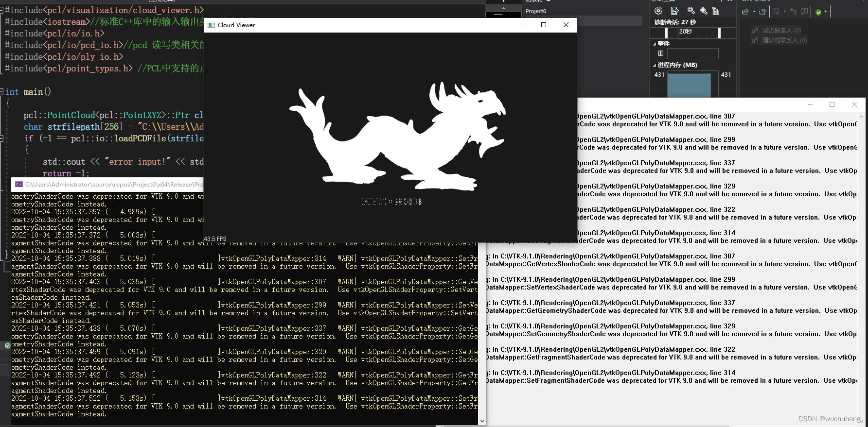Select 建议的联系人 (0) in Live Share
Image resolution: width=868 pixels, height=427 pixels.
784,40
